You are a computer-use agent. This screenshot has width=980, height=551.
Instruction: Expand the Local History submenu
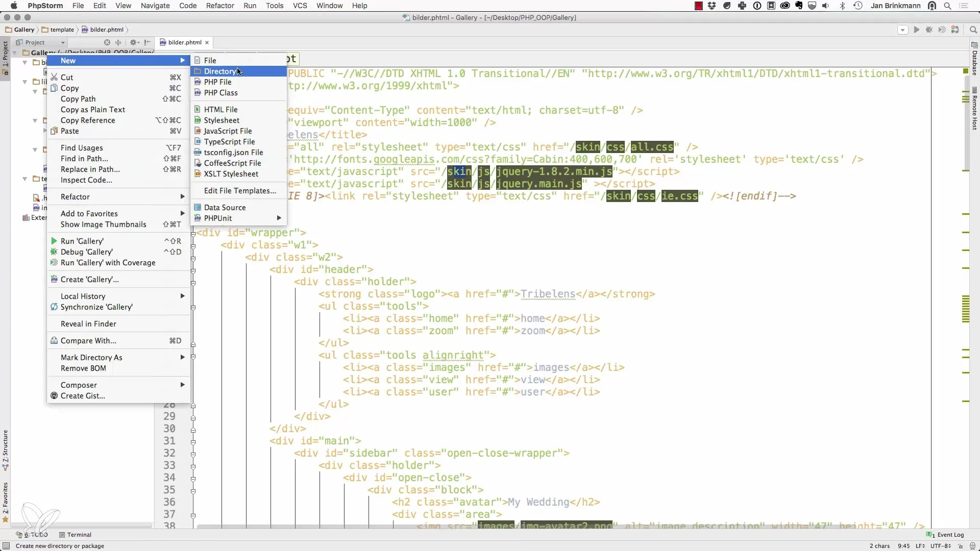[x=118, y=296]
